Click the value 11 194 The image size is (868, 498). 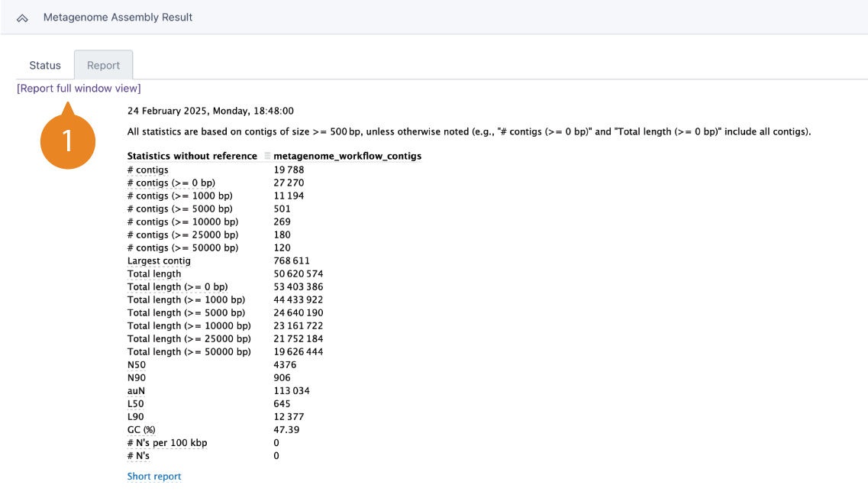289,196
